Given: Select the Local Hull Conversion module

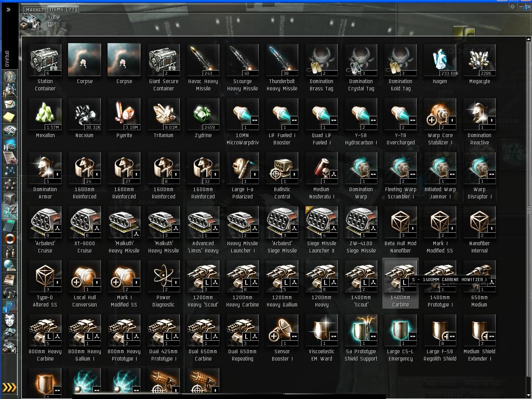Looking at the screenshot, I should point(85,284).
